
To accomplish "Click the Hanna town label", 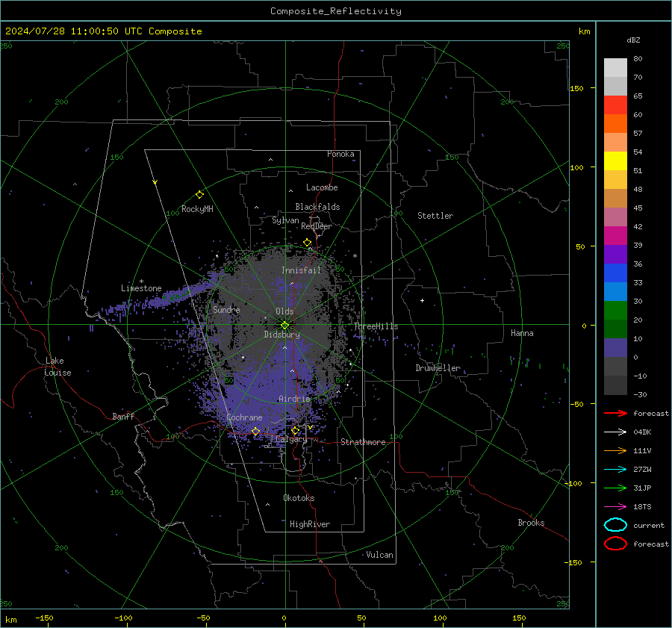I will (x=522, y=333).
